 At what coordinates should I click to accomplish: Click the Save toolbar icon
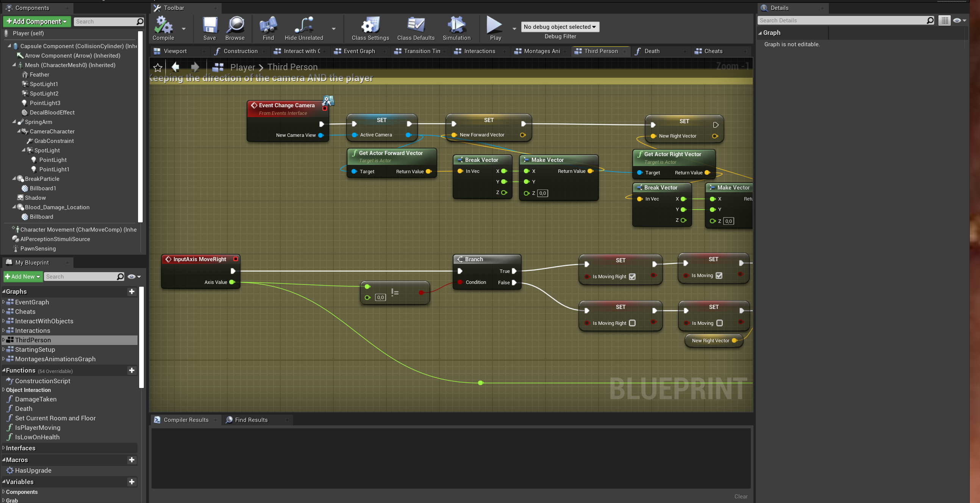[x=209, y=25]
